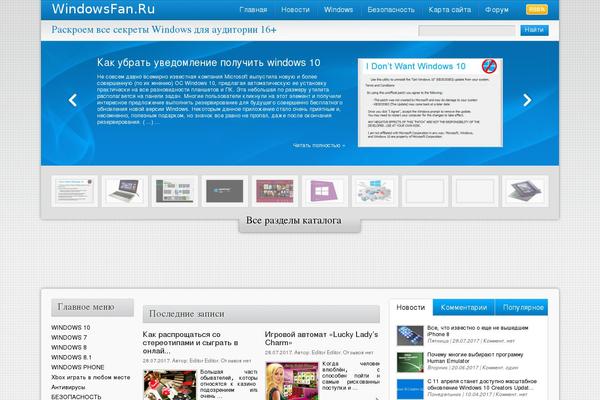600x400 pixels.
Task: Open the Windows menu item in header
Action: coord(338,10)
